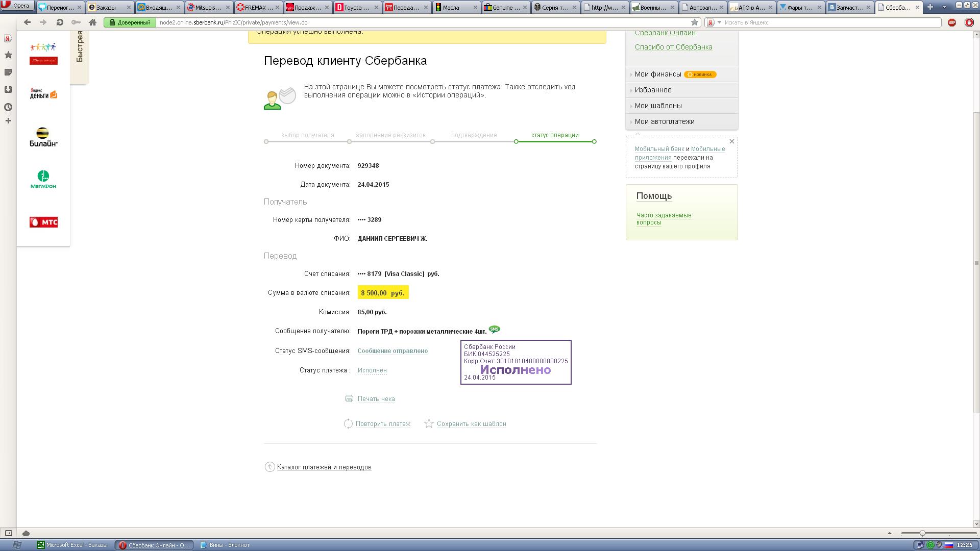This screenshot has width=980, height=551.
Task: Switch to the Масла browser tab
Action: click(x=456, y=7)
